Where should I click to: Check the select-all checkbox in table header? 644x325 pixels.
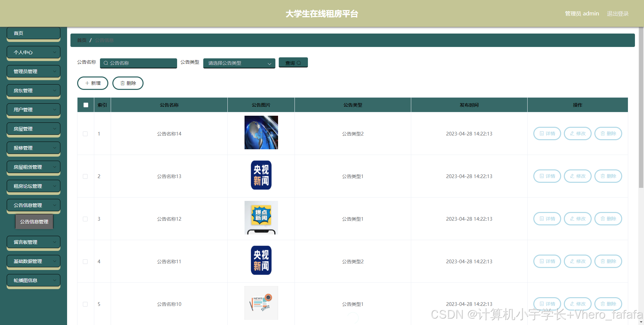(86, 105)
